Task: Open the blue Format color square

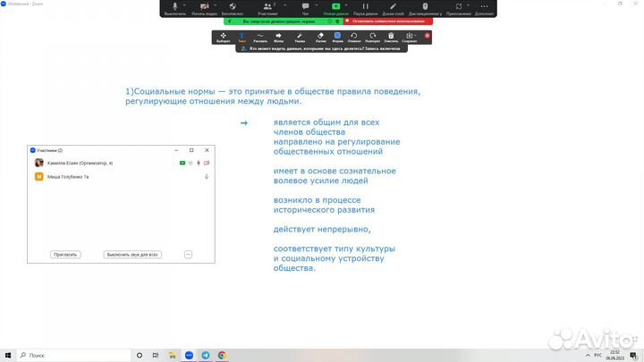Action: click(337, 36)
